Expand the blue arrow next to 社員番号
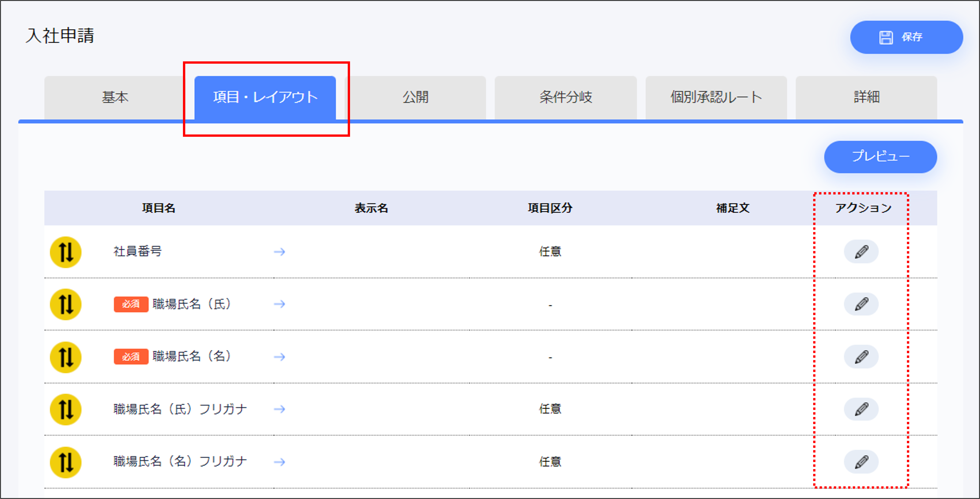This screenshot has height=499, width=980. 280,251
